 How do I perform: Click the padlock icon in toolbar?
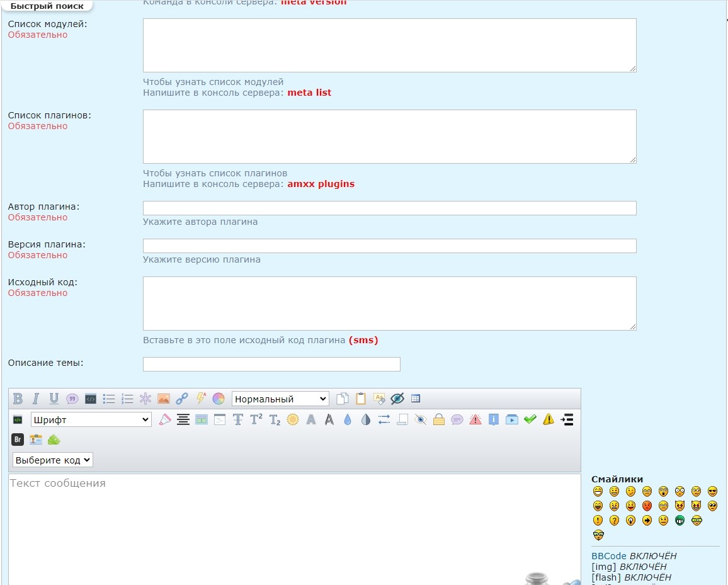439,419
